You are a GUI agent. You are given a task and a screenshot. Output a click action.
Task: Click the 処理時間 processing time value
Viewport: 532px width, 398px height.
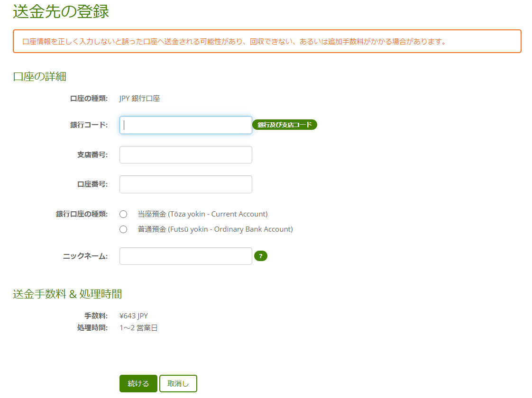click(x=139, y=327)
